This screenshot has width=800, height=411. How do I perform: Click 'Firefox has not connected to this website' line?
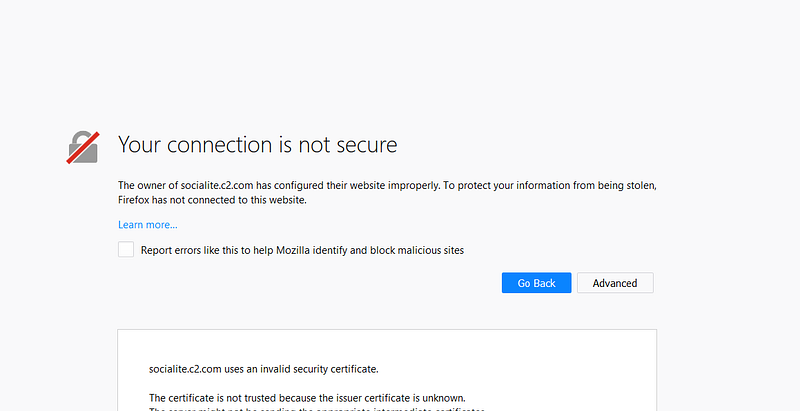(x=212, y=200)
